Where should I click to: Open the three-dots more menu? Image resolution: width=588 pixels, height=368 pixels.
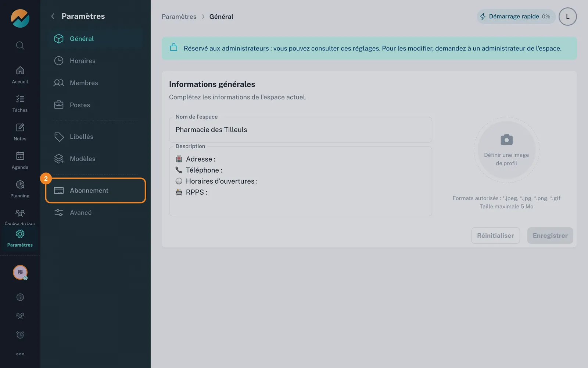click(20, 354)
